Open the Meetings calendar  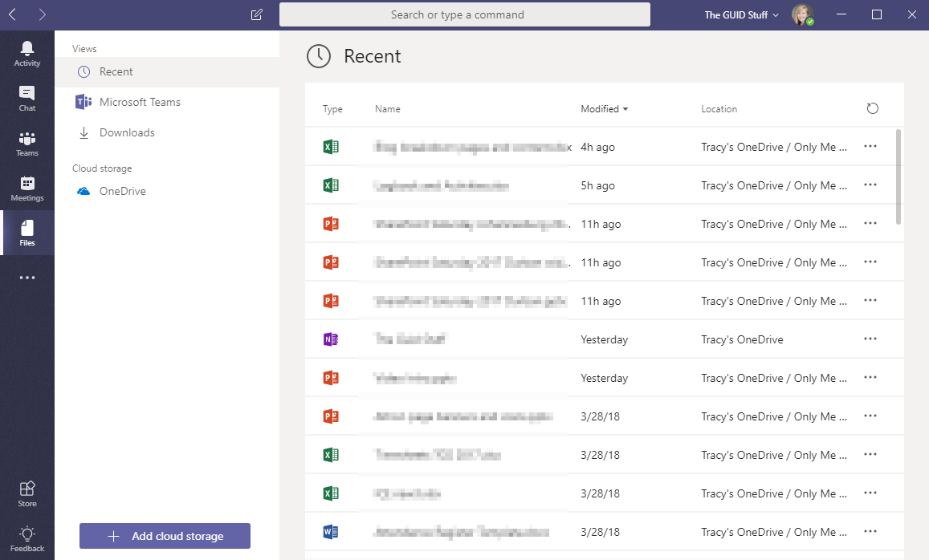pos(27,188)
